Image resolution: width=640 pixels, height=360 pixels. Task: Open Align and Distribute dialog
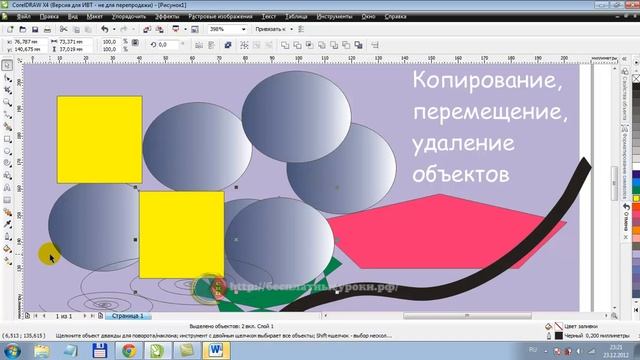[375, 45]
